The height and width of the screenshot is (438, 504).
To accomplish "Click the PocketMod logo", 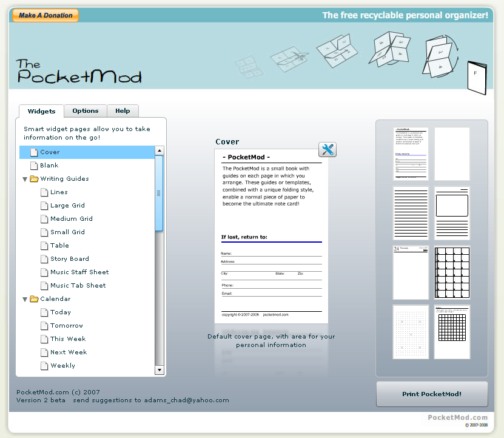I will 79,72.
